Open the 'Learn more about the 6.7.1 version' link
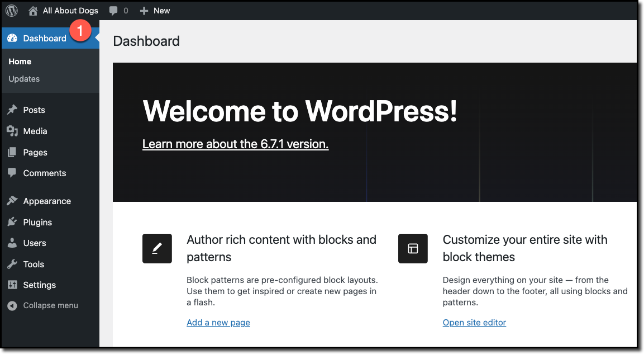The width and height of the screenshot is (644, 354). coord(235,144)
